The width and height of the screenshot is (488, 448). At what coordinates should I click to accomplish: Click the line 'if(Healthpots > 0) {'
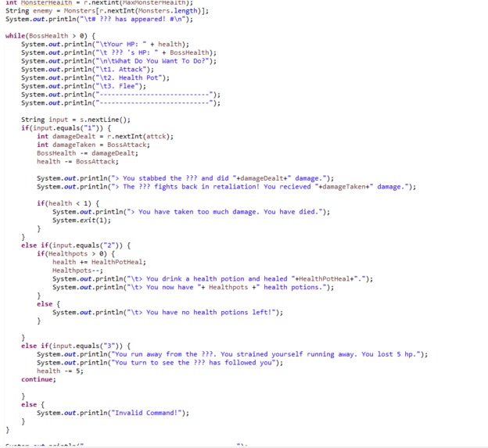[76, 254]
